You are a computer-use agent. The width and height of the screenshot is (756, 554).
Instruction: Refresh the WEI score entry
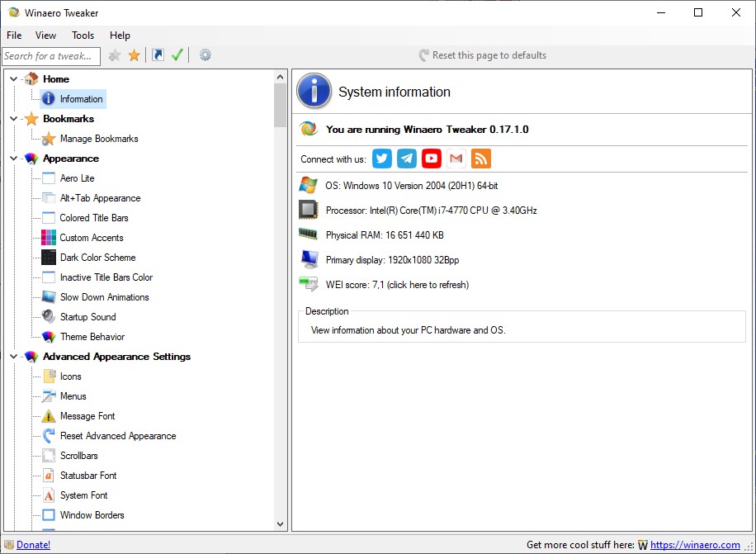(x=397, y=285)
